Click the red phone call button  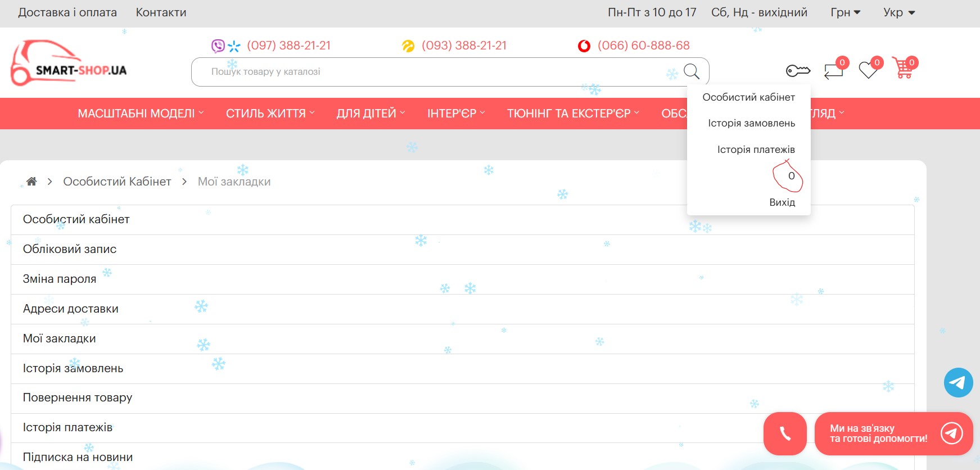(x=785, y=433)
